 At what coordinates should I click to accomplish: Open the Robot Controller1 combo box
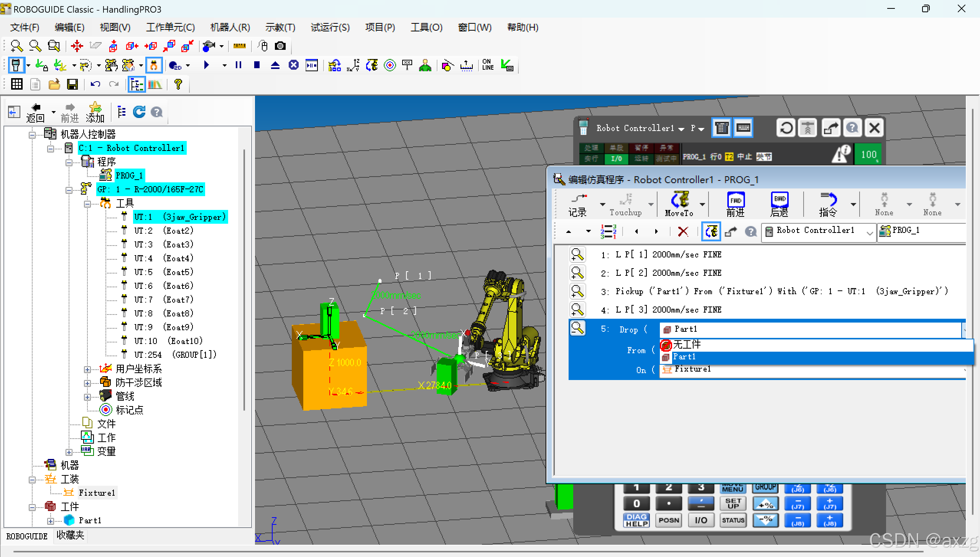point(870,231)
